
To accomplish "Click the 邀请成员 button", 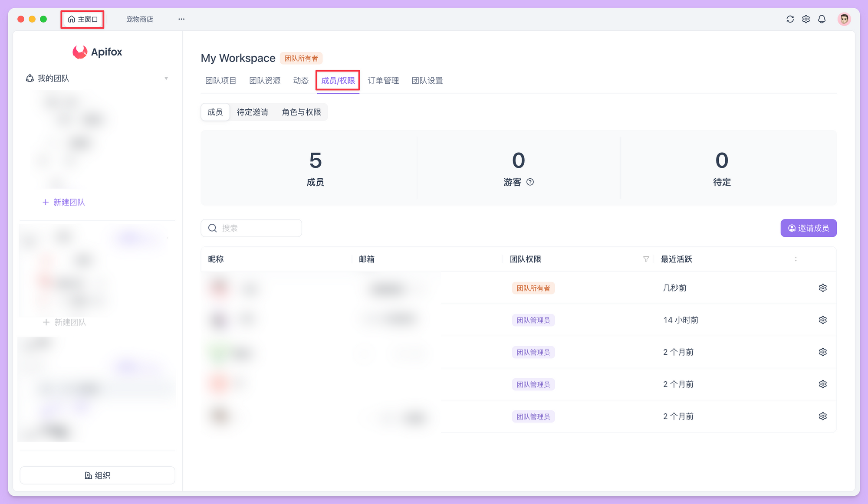I will tap(809, 228).
